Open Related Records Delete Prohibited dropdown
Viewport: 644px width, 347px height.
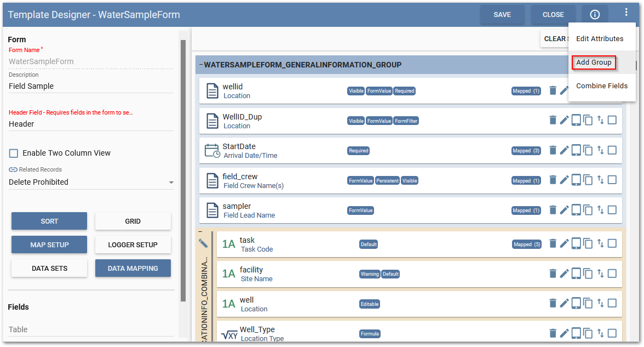point(91,182)
